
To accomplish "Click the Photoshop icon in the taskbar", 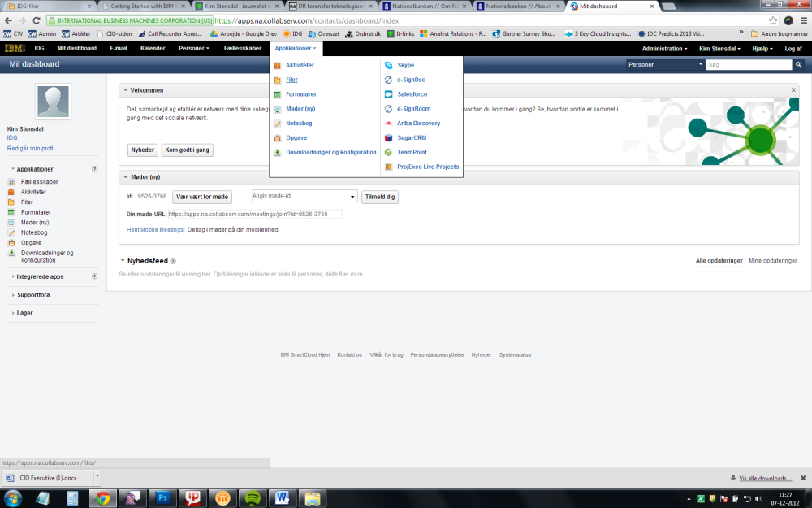I will [162, 497].
